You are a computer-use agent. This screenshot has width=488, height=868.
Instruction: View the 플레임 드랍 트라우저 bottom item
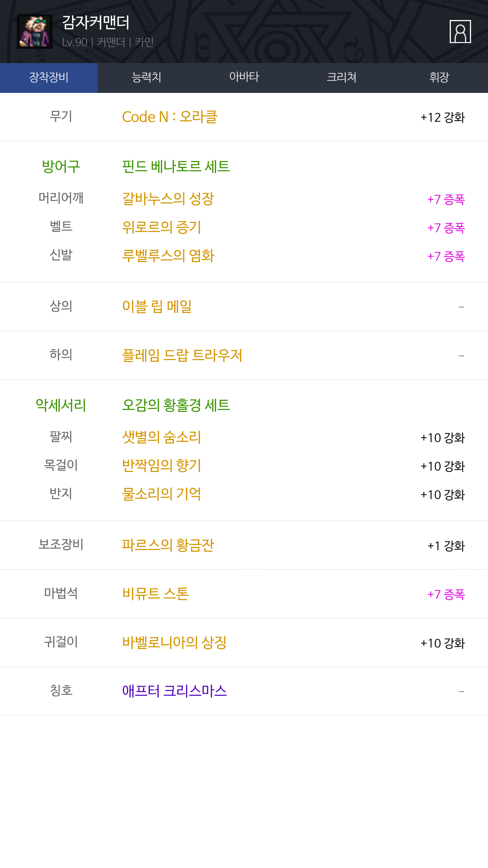coord(182,355)
